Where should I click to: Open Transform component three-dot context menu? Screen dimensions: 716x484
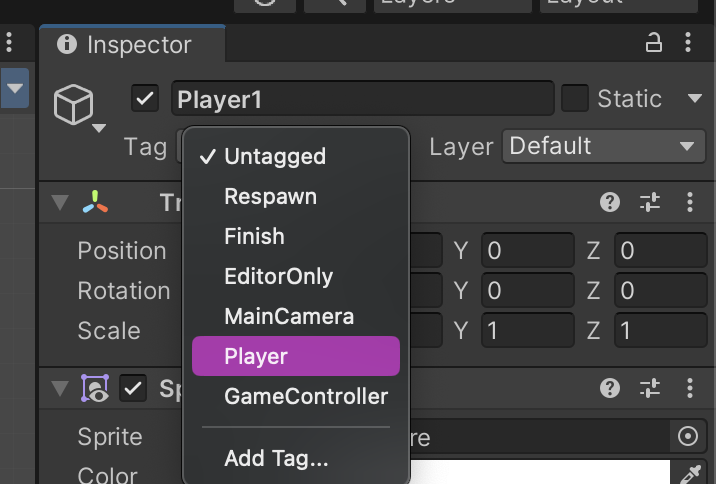[x=690, y=202]
